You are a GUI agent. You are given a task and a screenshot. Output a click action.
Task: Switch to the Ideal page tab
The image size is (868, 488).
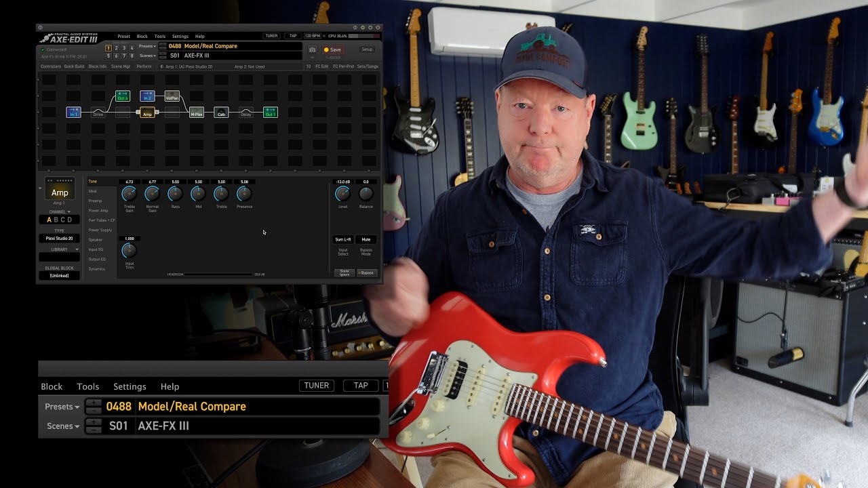click(92, 191)
